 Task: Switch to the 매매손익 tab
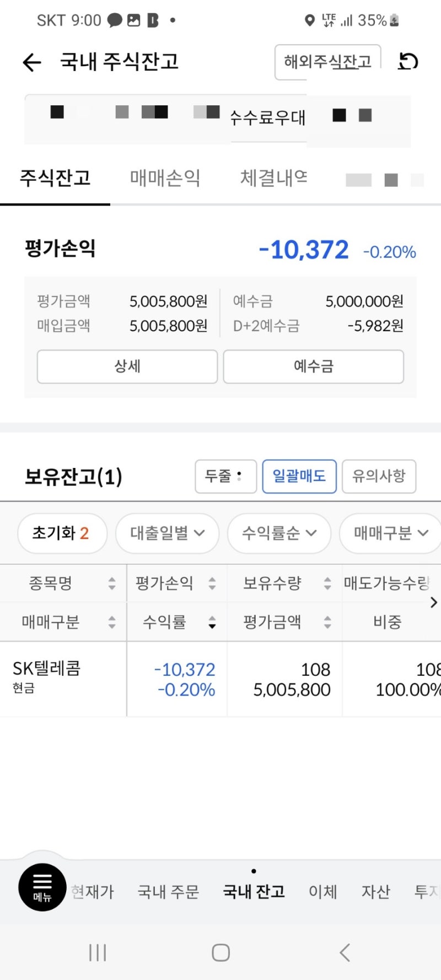pyautogui.click(x=165, y=177)
